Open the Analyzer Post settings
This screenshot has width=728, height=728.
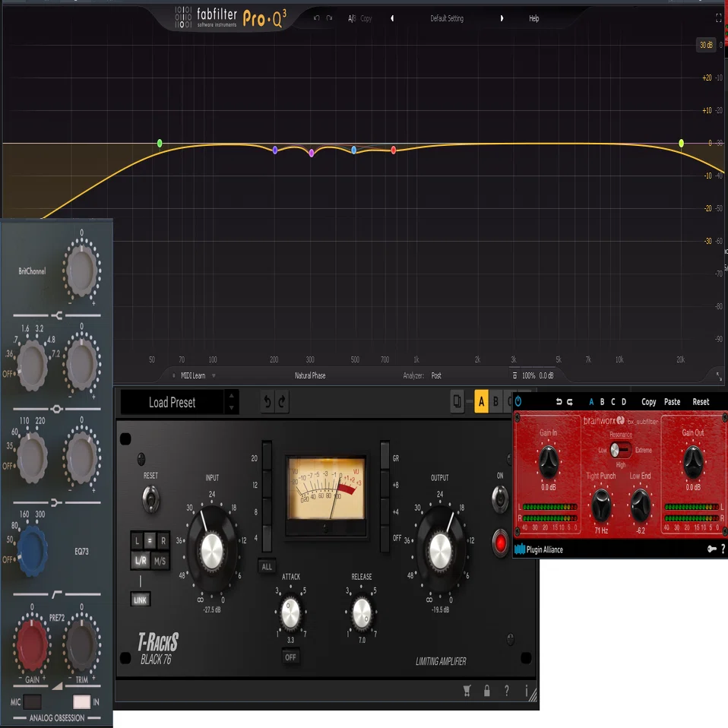click(x=436, y=375)
